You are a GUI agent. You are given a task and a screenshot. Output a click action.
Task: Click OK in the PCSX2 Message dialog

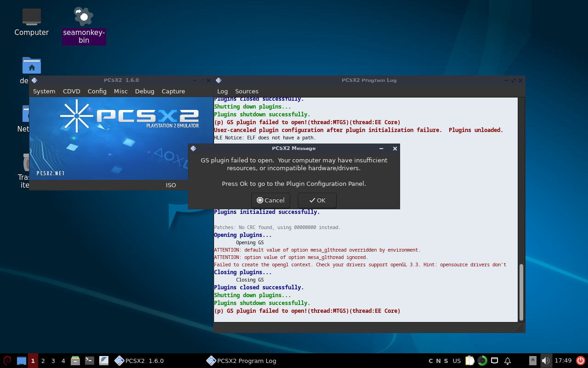tap(317, 201)
